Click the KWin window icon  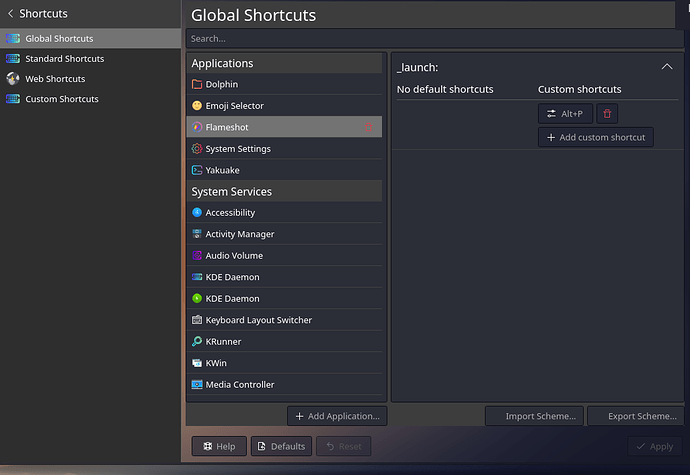click(197, 363)
